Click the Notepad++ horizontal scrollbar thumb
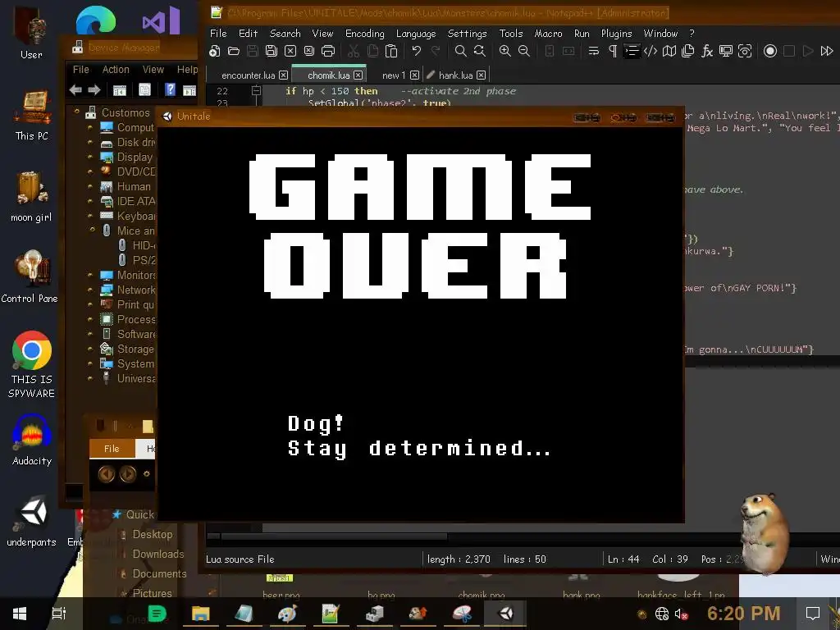The image size is (840, 630). pyautogui.click(x=334, y=536)
